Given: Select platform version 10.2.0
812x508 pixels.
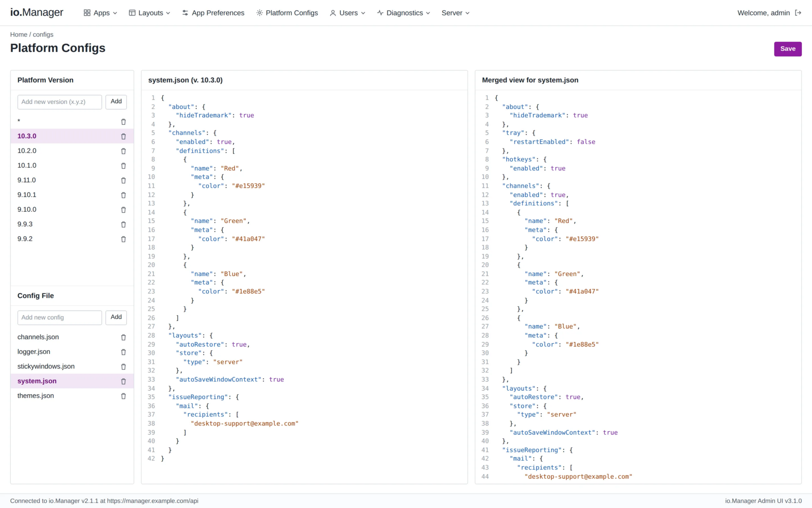Looking at the screenshot, I should click(72, 151).
